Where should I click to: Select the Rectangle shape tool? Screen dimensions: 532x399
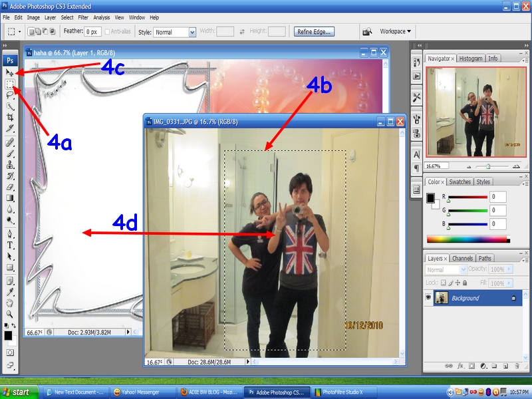10,268
